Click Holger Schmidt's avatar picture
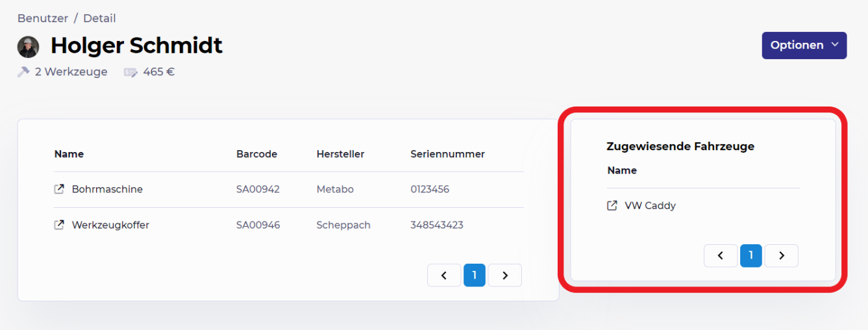Image resolution: width=868 pixels, height=330 pixels. tap(29, 47)
